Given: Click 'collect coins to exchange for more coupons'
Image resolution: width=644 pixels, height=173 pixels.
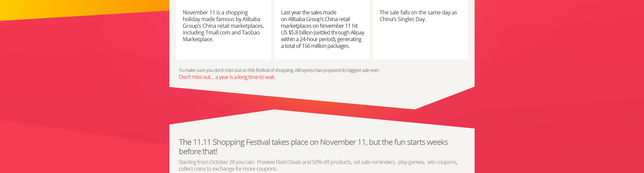Looking at the screenshot, I should (228, 169).
